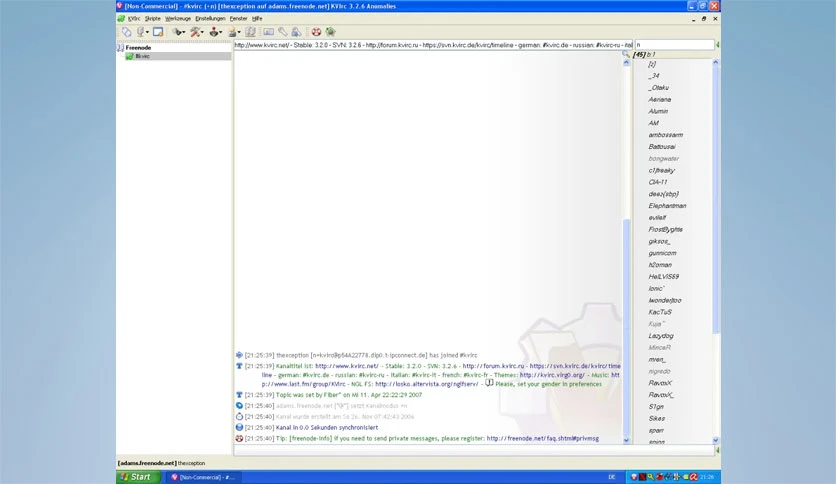Open http://www.kvirc.net/ link in chat
Viewport: 836px width, 484px height.
tap(347, 366)
